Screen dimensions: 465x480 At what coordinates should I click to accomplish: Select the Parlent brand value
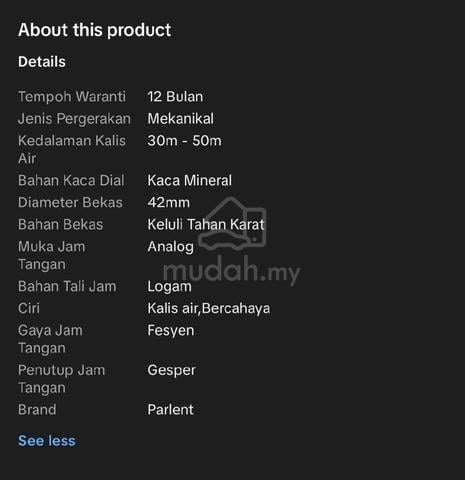[171, 410]
